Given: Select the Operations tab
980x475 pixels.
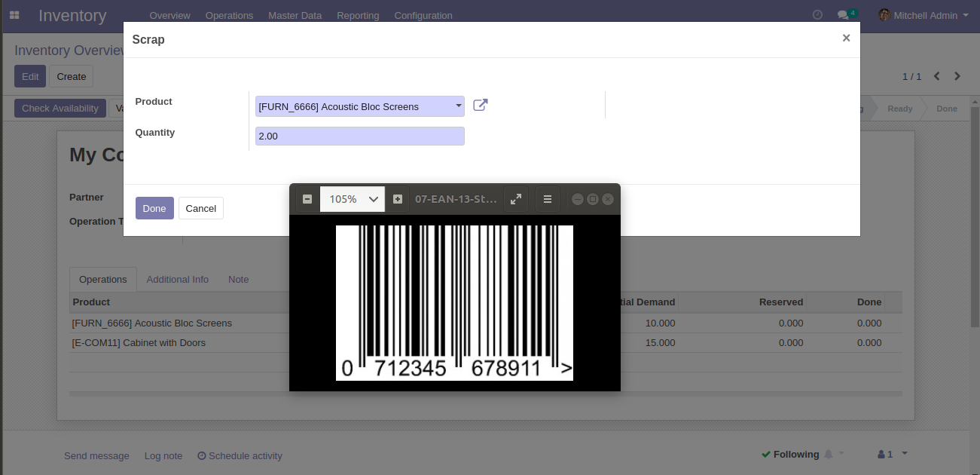Looking at the screenshot, I should (103, 279).
